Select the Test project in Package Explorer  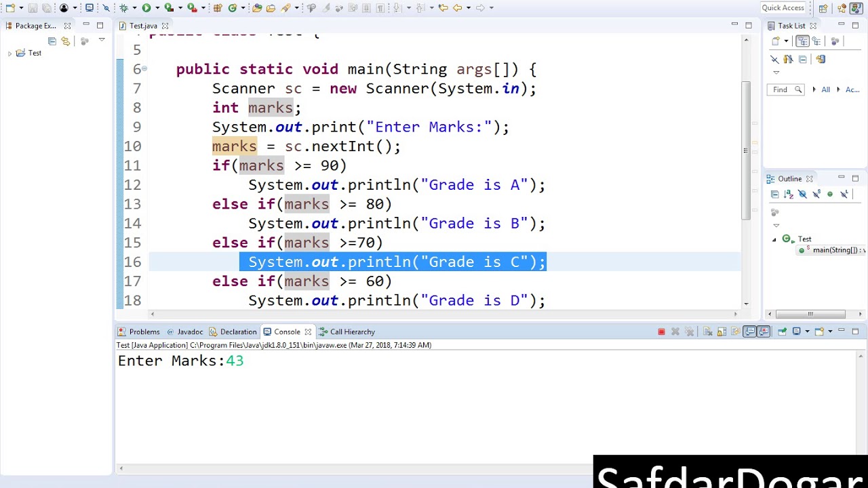[28, 53]
